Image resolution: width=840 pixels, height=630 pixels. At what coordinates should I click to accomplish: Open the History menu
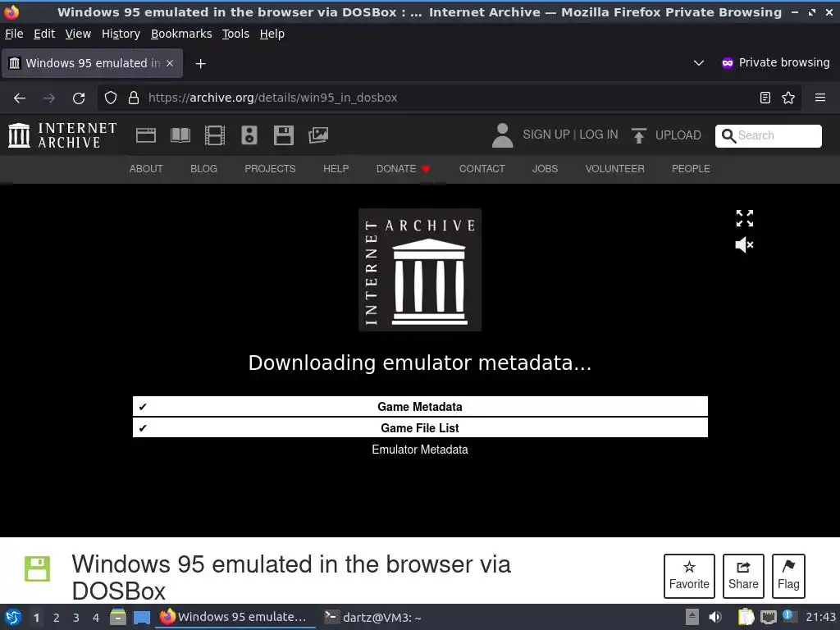pyautogui.click(x=121, y=34)
